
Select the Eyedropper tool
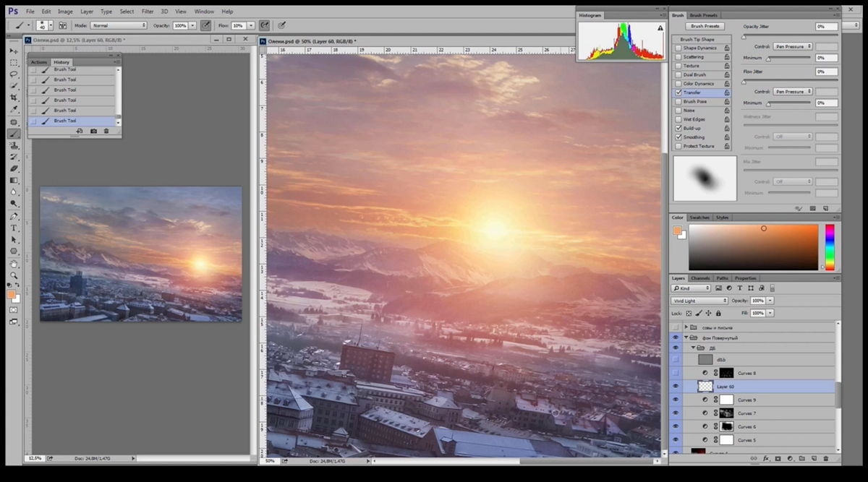coord(14,110)
